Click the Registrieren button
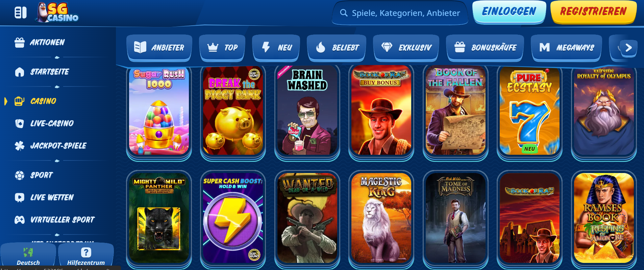The image size is (644, 270). point(593,12)
